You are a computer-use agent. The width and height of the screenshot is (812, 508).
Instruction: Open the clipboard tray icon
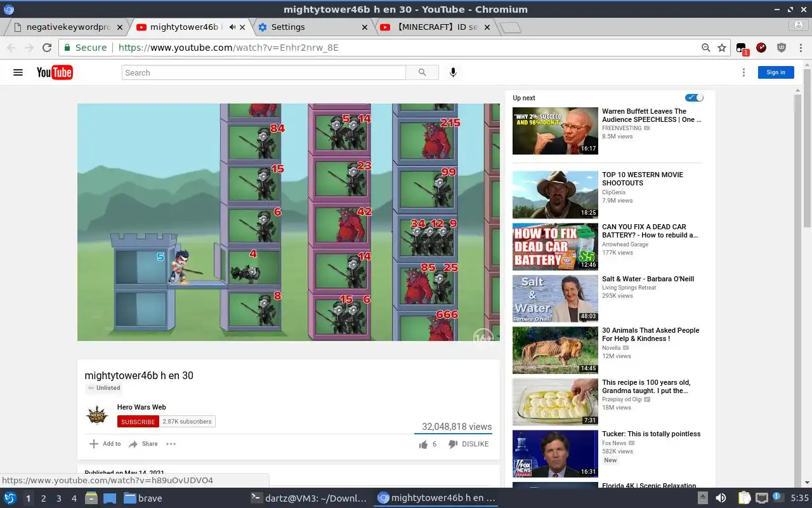pos(743,498)
